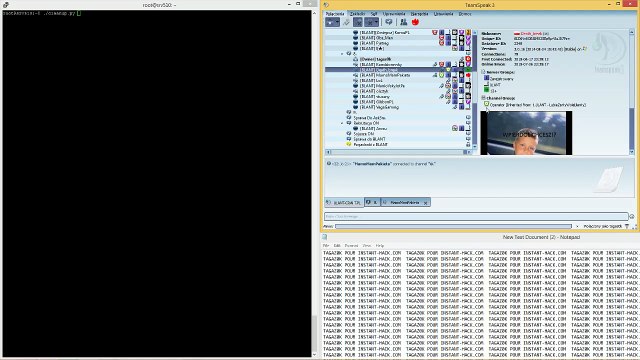Select the Sprawa do BLANT channel
Image resolution: width=640 pixels, height=360 pixels.
[369, 139]
